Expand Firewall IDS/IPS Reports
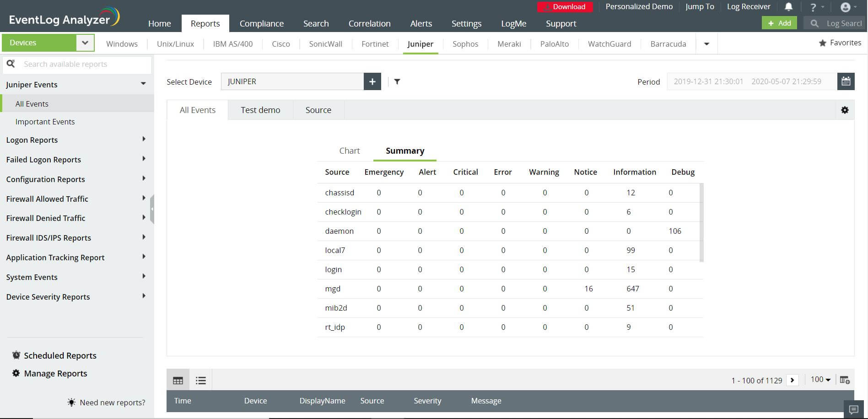Screen dimensions: 868x419 coord(144,237)
